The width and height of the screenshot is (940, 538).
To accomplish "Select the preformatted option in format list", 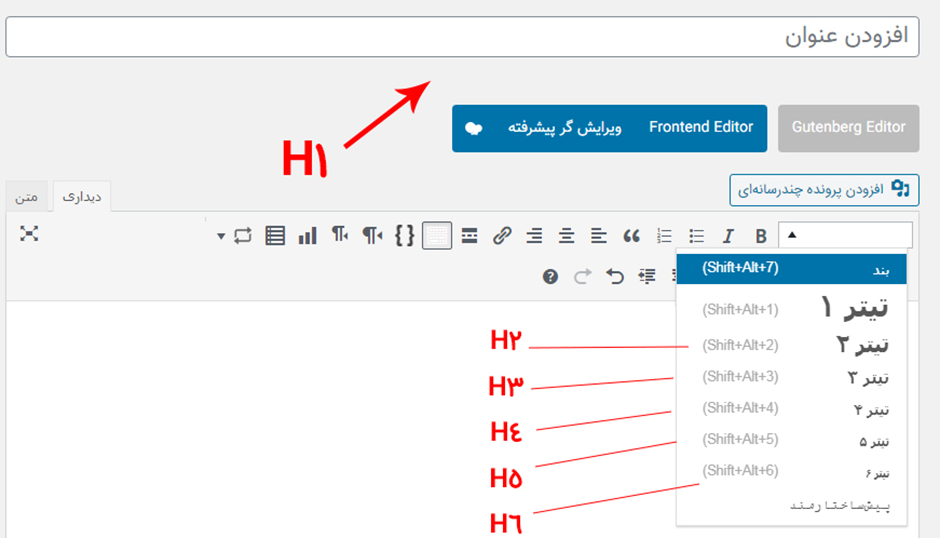I will pos(791,506).
